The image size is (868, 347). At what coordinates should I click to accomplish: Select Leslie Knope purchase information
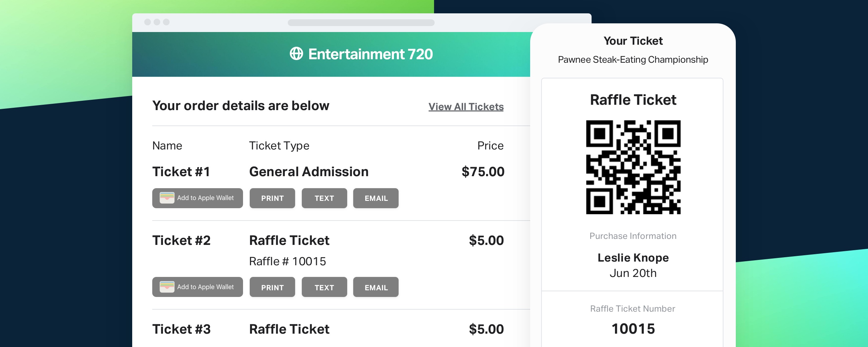point(633,258)
